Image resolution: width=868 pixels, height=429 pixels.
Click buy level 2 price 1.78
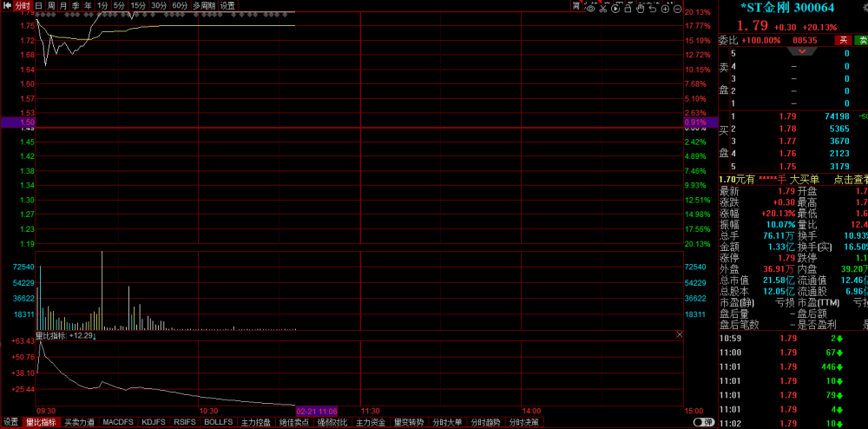point(787,129)
